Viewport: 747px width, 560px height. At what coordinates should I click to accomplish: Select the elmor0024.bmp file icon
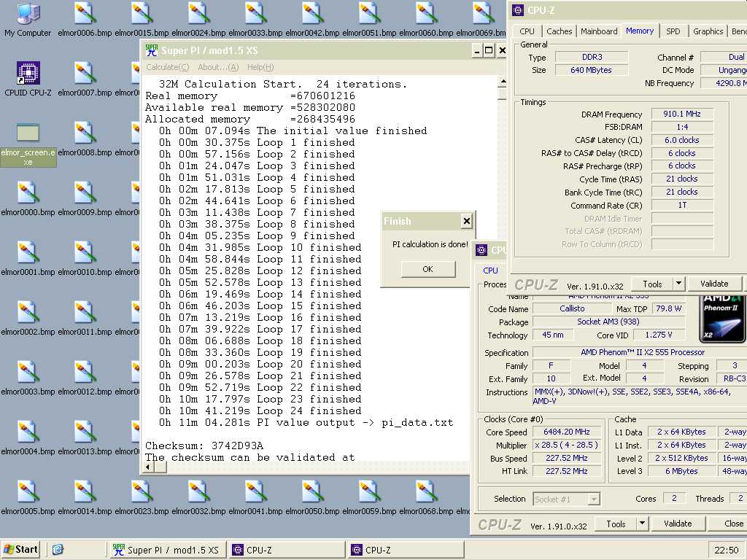coord(198,20)
